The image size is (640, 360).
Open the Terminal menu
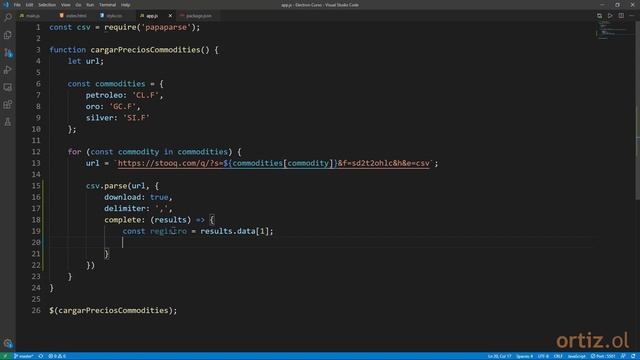tap(107, 5)
